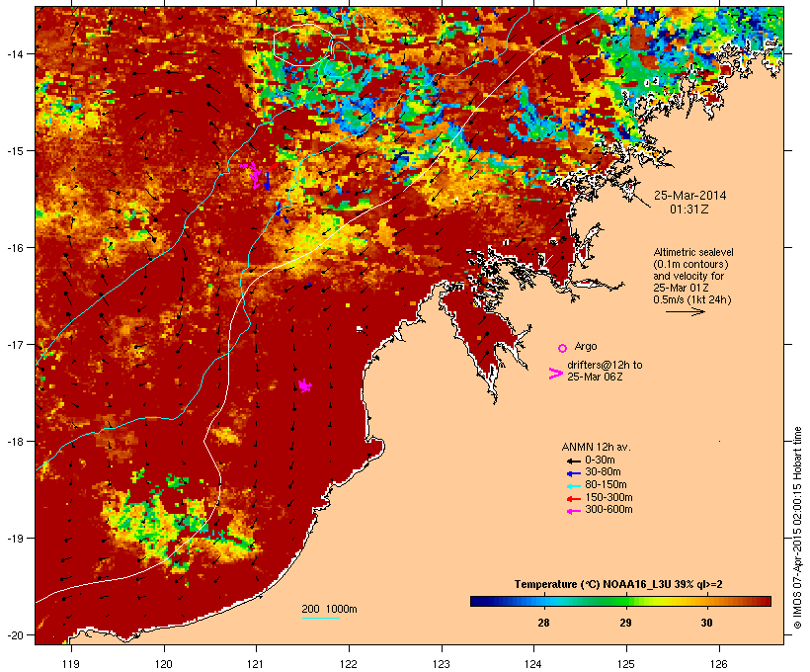The image size is (810, 672).
Task: Click the '30' colorbar tick label
Action: coord(706,623)
